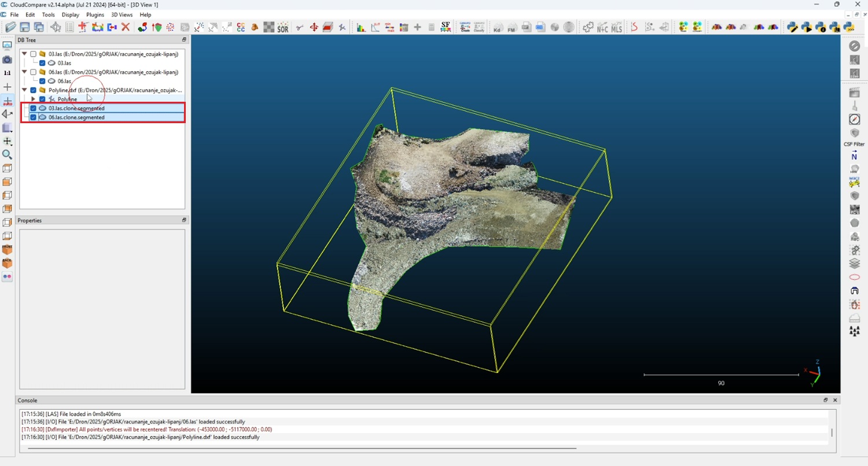The height and width of the screenshot is (466, 868).
Task: Open the Translate/Rotate tool
Action: 314,27
